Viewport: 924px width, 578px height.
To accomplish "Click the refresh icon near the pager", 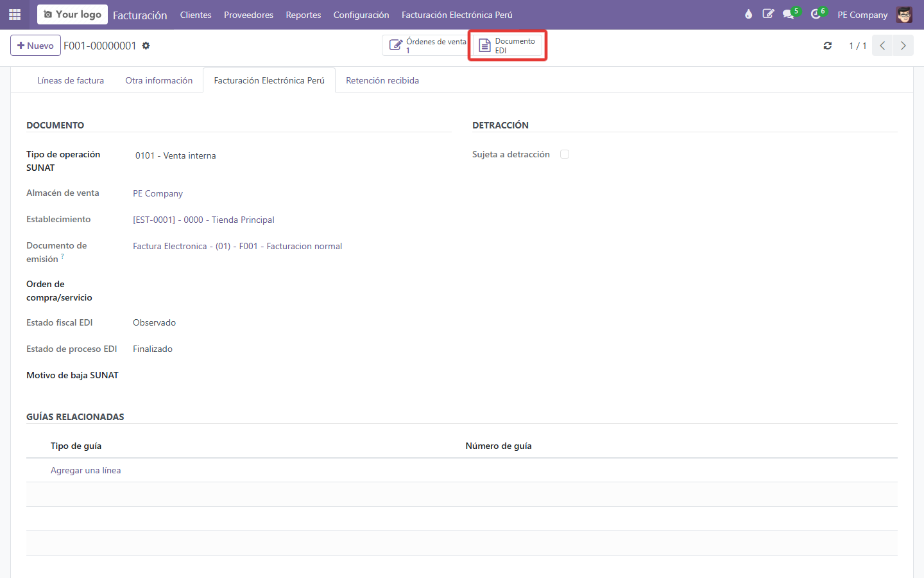I will click(x=828, y=46).
